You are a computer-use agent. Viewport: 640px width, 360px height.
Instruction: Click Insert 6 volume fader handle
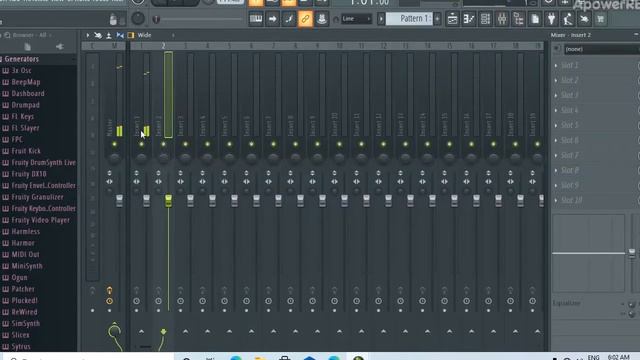[x=256, y=200]
